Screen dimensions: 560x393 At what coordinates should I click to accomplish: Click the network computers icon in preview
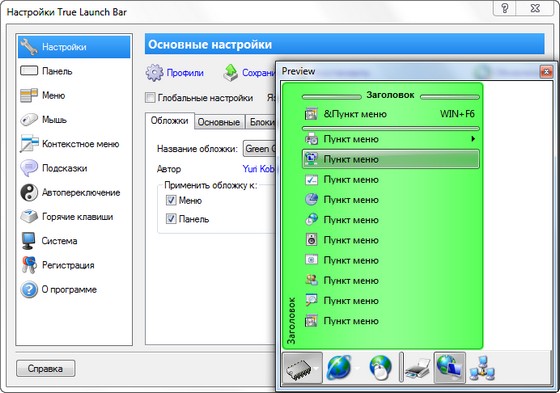[x=482, y=368]
